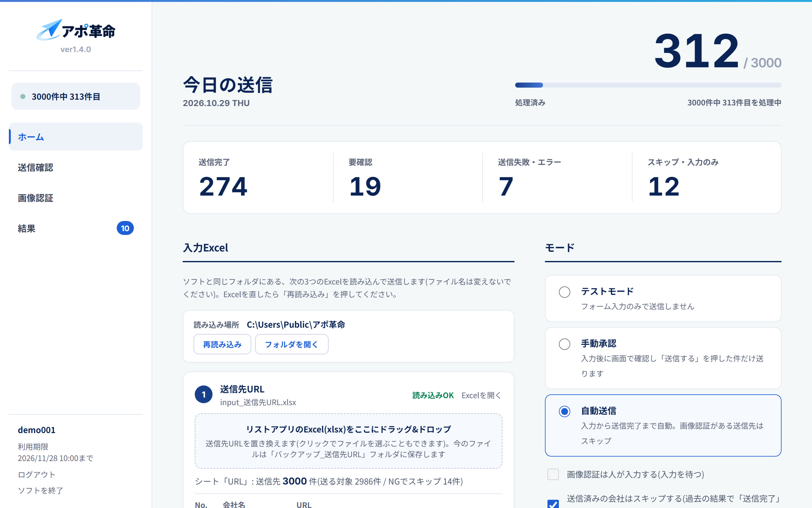Click the モード section heading
Image resolution: width=812 pixels, height=508 pixels.
coord(560,248)
